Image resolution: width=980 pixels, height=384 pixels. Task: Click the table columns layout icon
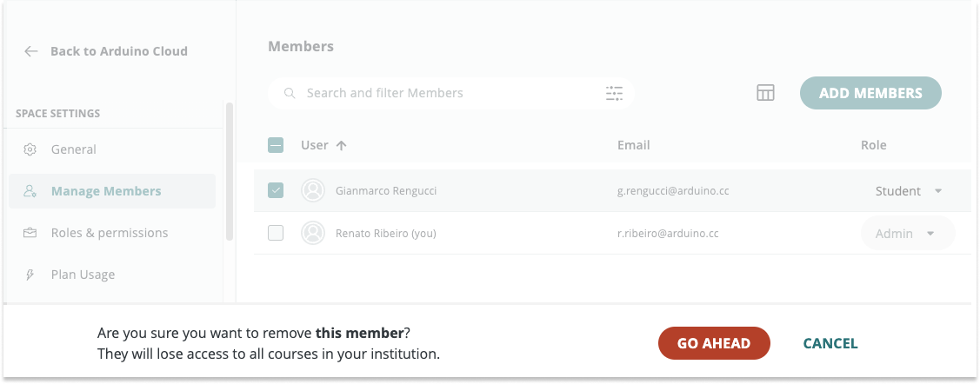765,93
